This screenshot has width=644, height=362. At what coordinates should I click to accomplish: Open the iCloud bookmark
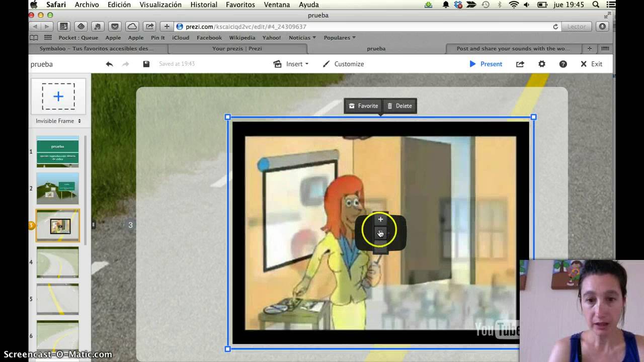pos(181,38)
